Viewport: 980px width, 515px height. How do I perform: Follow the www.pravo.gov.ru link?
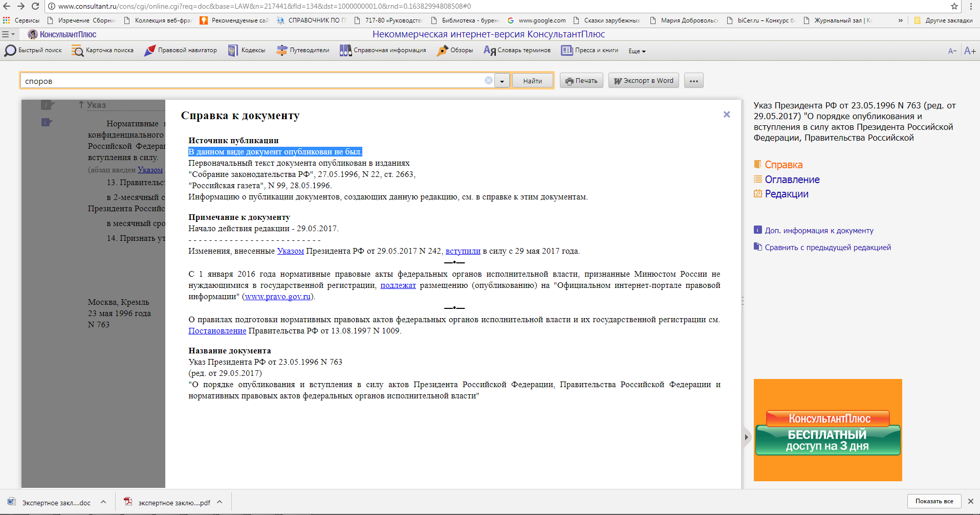(277, 297)
